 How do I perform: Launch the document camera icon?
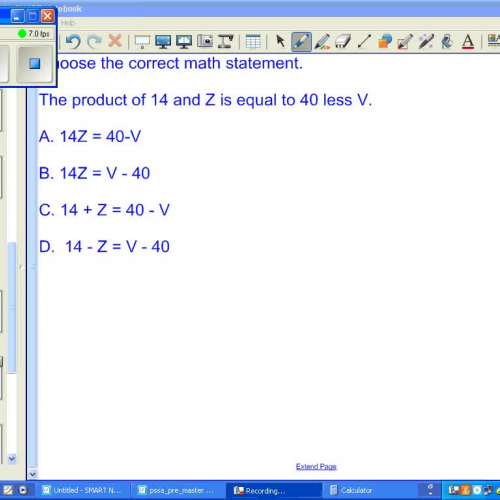226,42
